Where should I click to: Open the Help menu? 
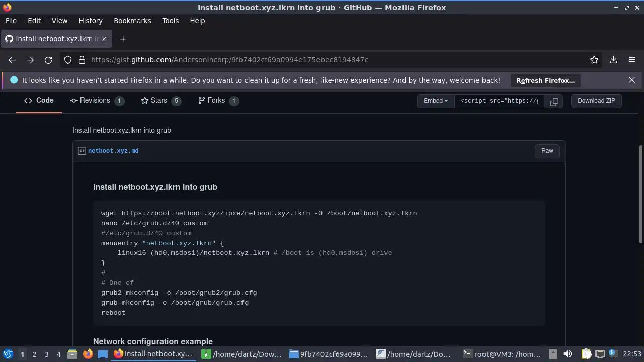click(197, 21)
